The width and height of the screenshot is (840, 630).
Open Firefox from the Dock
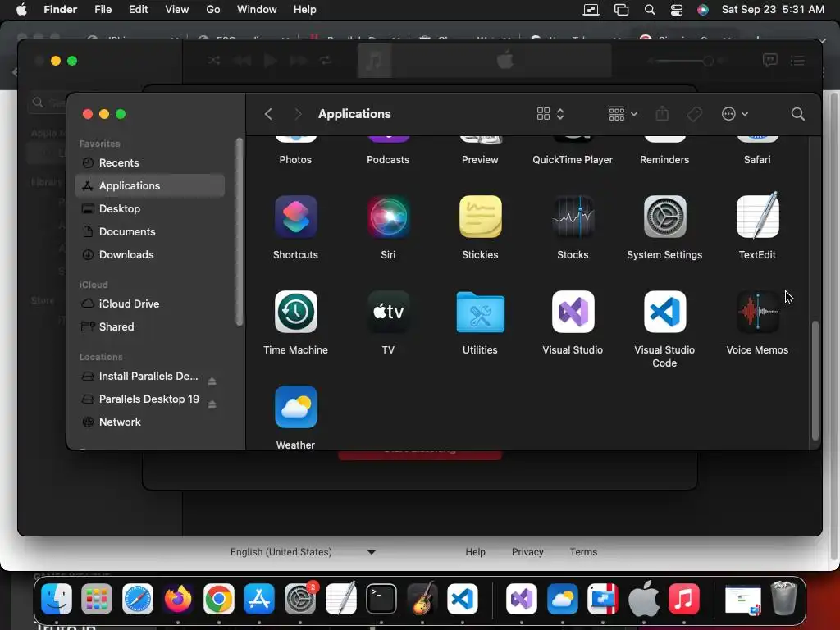(x=178, y=599)
